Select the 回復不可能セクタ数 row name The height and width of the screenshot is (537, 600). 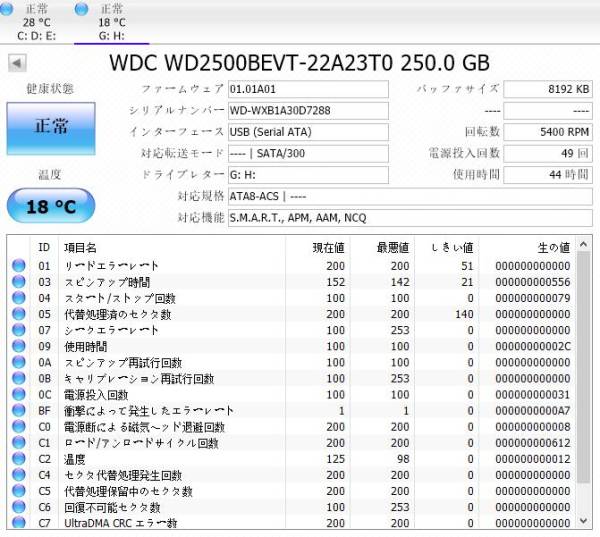tap(112, 507)
